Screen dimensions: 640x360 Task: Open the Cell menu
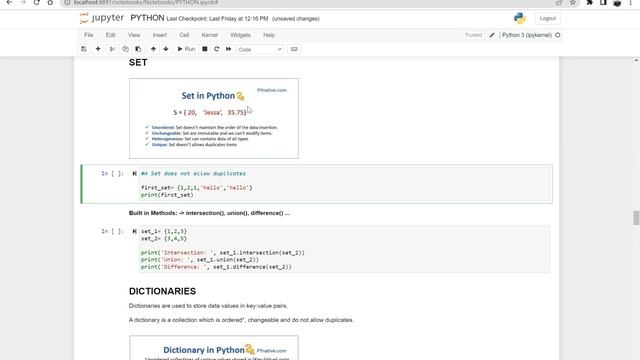click(184, 35)
